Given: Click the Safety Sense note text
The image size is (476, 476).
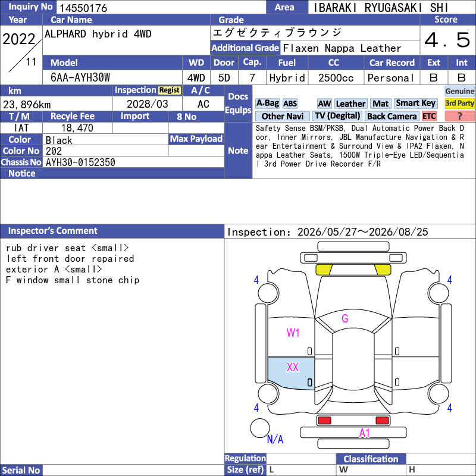Looking at the screenshot, I should point(360,146).
